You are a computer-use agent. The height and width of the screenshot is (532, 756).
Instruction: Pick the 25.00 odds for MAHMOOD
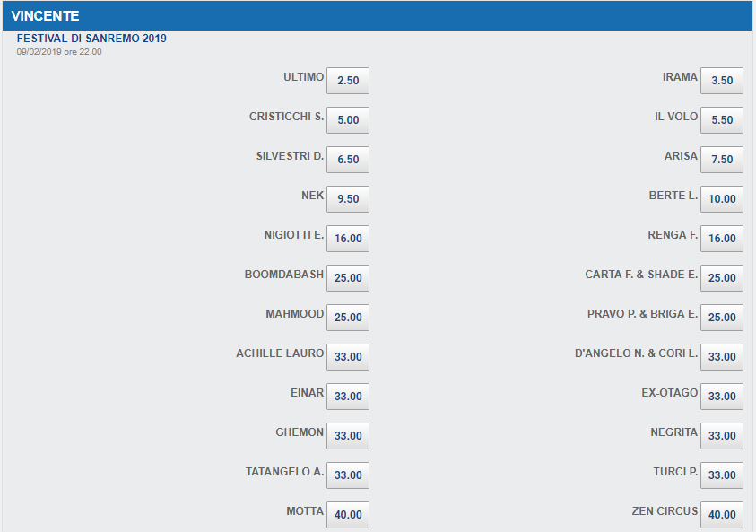(x=348, y=318)
